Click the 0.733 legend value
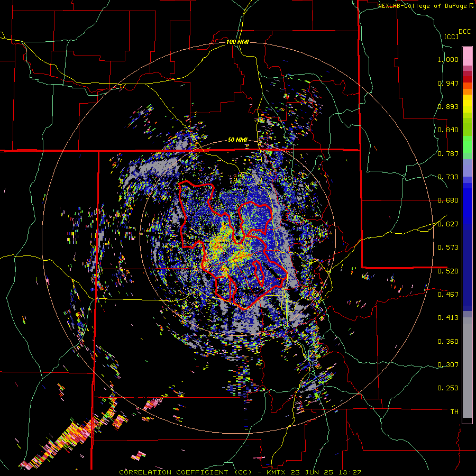Viewport: 476px width, 476px height. point(448,177)
